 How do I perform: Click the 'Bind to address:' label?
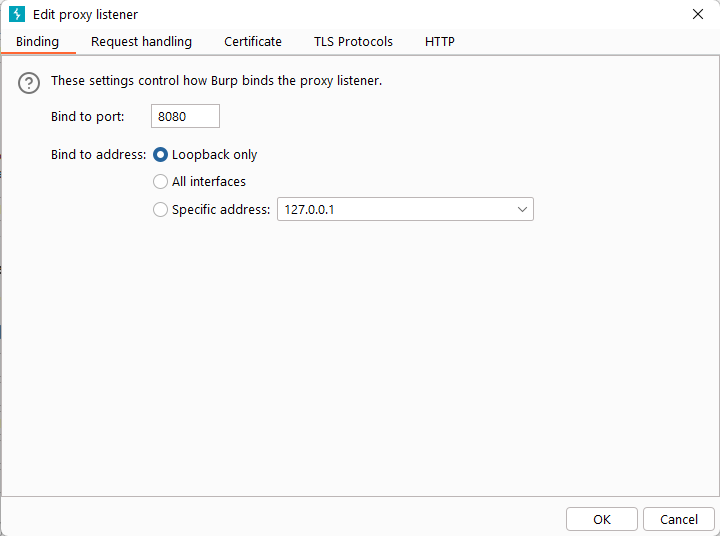pos(98,155)
